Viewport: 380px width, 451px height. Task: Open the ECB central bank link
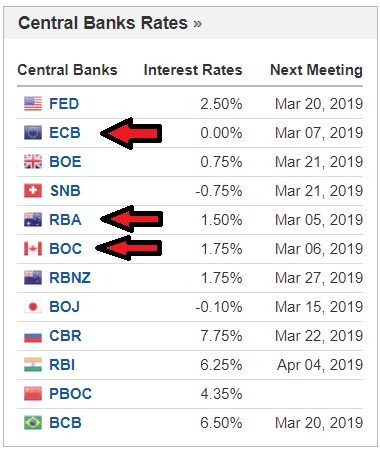[x=65, y=133]
